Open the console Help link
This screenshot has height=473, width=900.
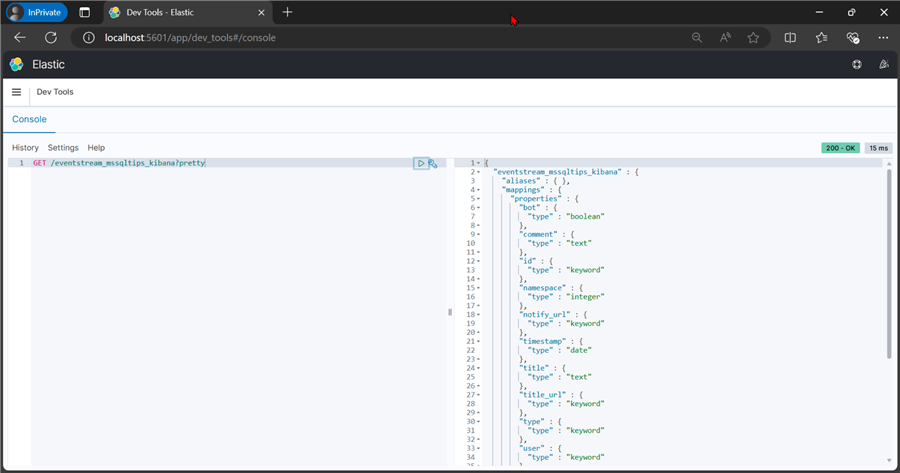point(96,148)
